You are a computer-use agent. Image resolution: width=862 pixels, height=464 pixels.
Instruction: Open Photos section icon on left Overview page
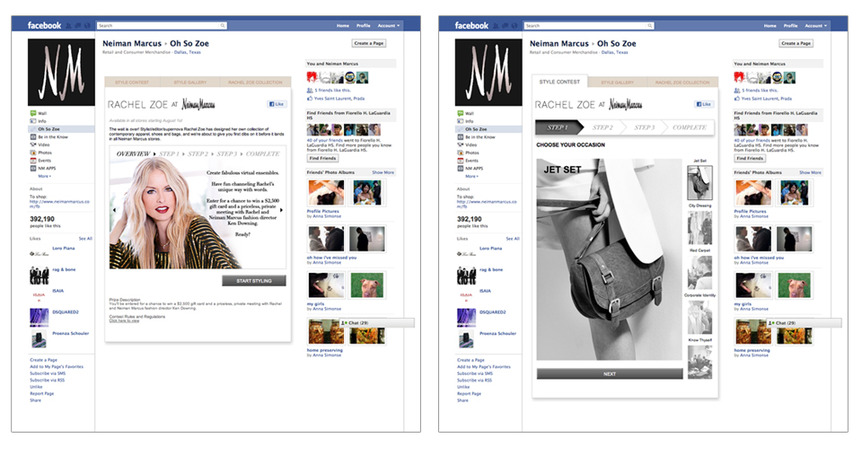click(x=33, y=152)
